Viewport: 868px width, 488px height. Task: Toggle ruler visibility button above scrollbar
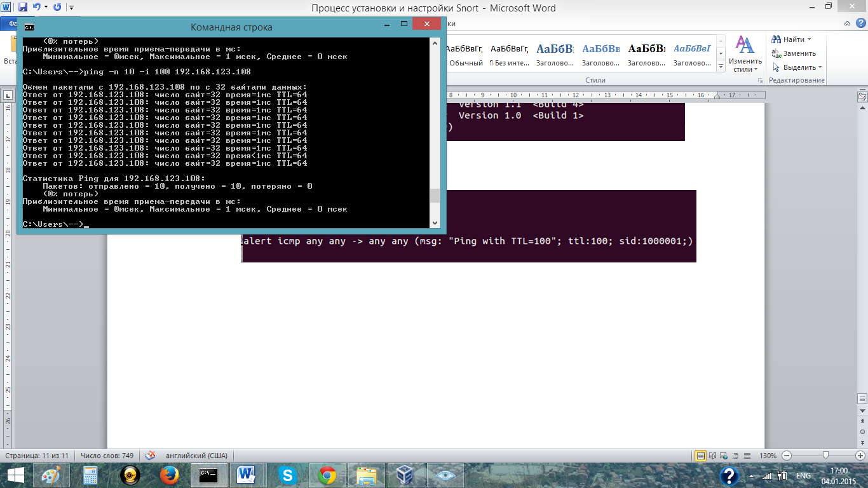point(862,96)
